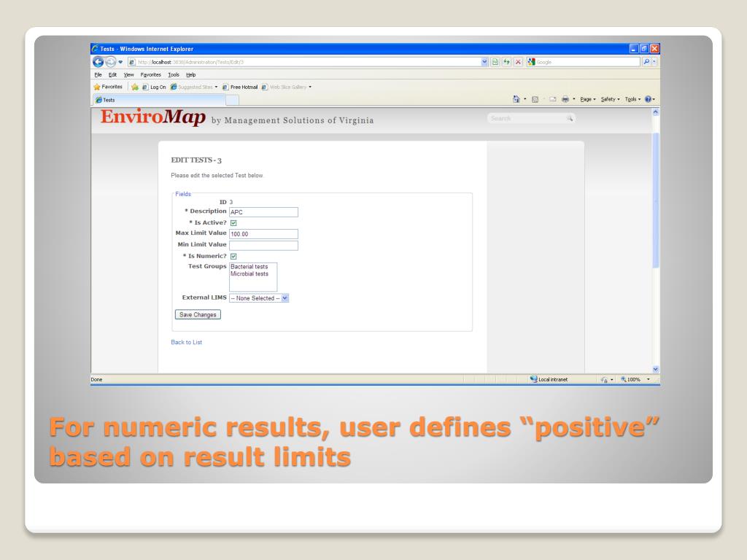Click the blue Help question mark icon

click(648, 99)
